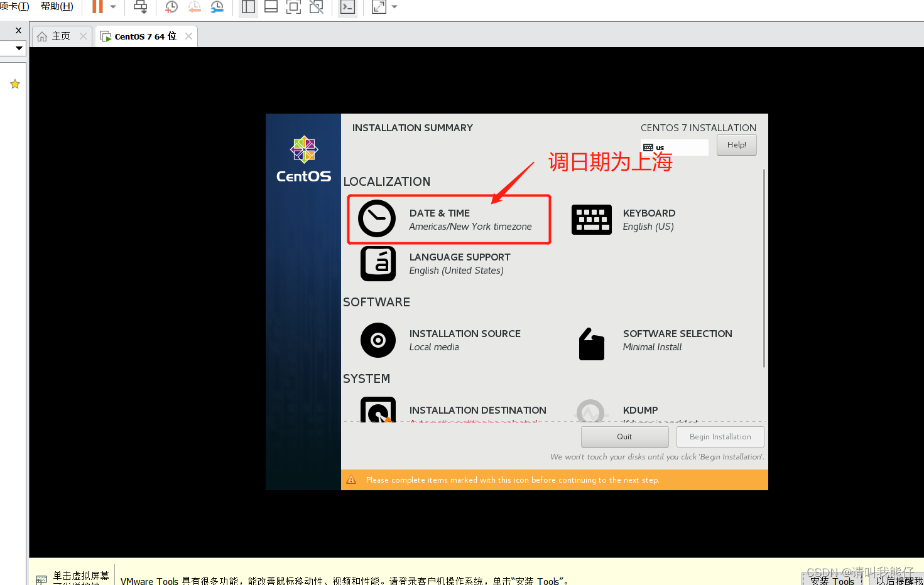Show or hide the thumbnail bar
Screen dimensions: 924x585
(271, 8)
